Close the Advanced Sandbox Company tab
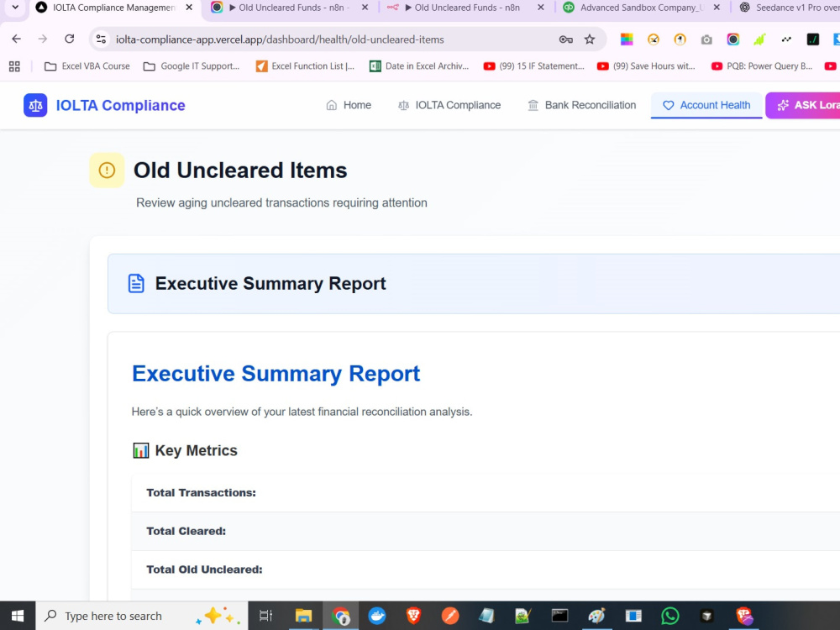Screen dimensions: 840x630 717,8
